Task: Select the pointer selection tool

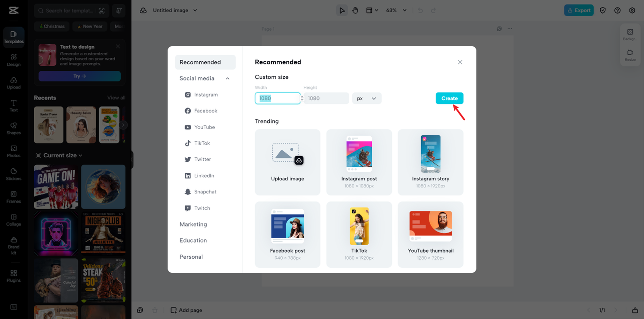Action: coord(342,10)
